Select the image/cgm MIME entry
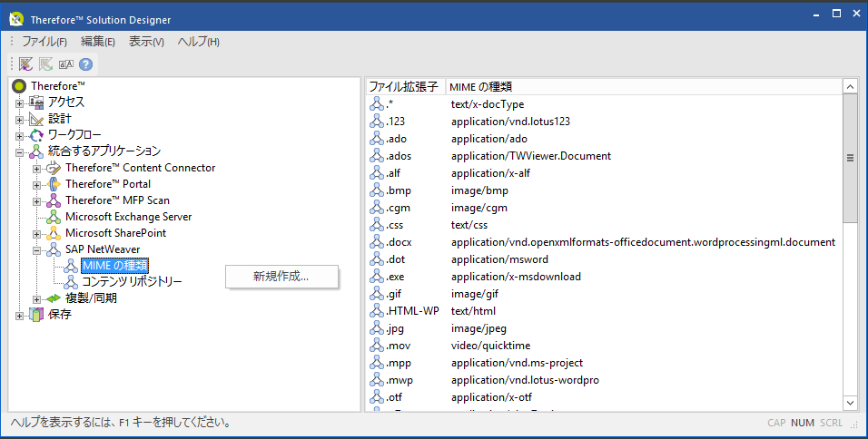868x439 pixels. [478, 208]
